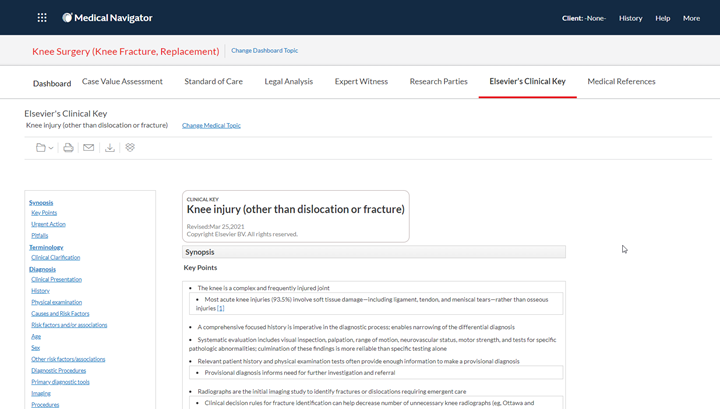Select the Research Parties tab
This screenshot has width=720, height=409.
click(439, 81)
